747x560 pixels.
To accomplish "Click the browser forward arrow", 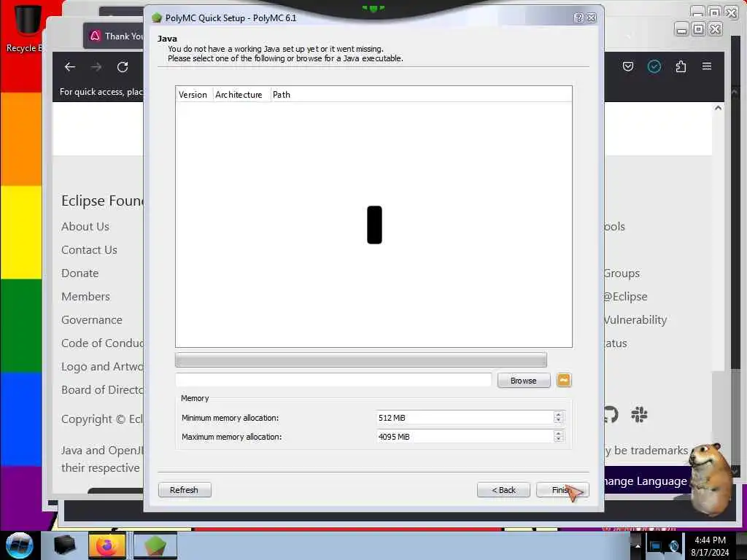I will click(x=96, y=67).
